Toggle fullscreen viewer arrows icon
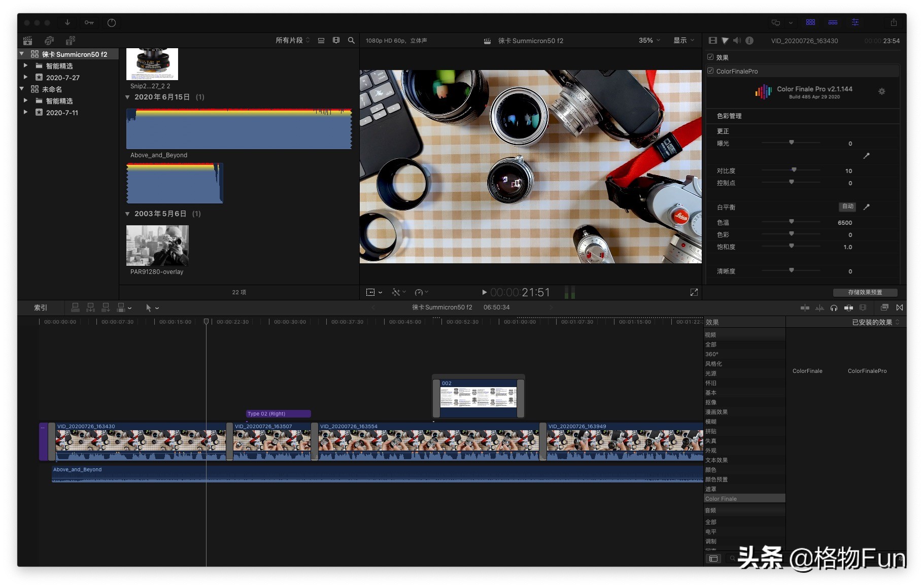 (694, 292)
